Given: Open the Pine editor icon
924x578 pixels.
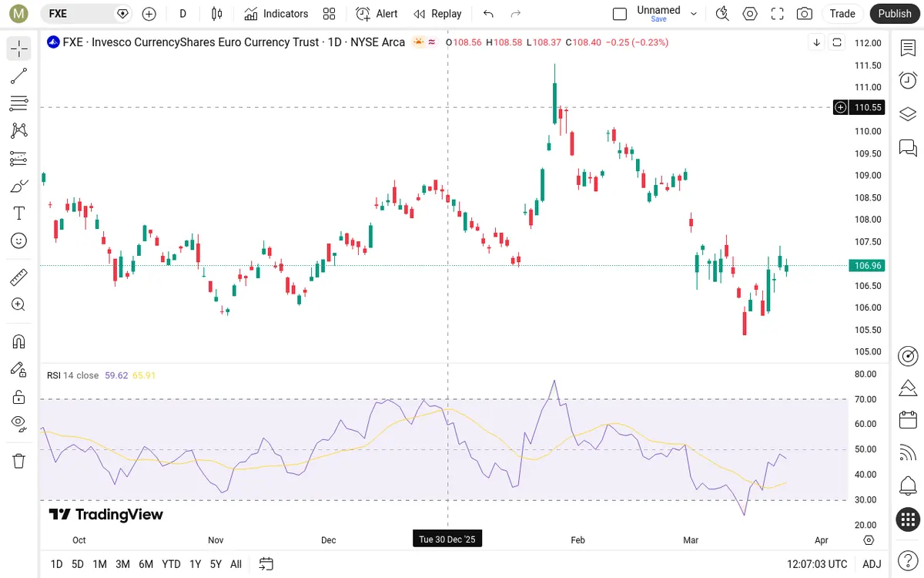Looking at the screenshot, I should pyautogui.click(x=908, y=387).
